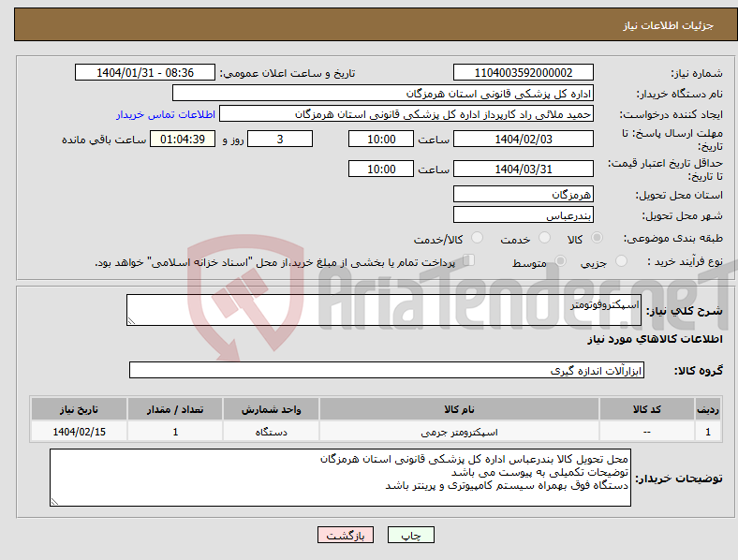The image size is (738, 560).
Task: Click the page title جزئیات اطلاعات نیاز
Action: (669, 25)
